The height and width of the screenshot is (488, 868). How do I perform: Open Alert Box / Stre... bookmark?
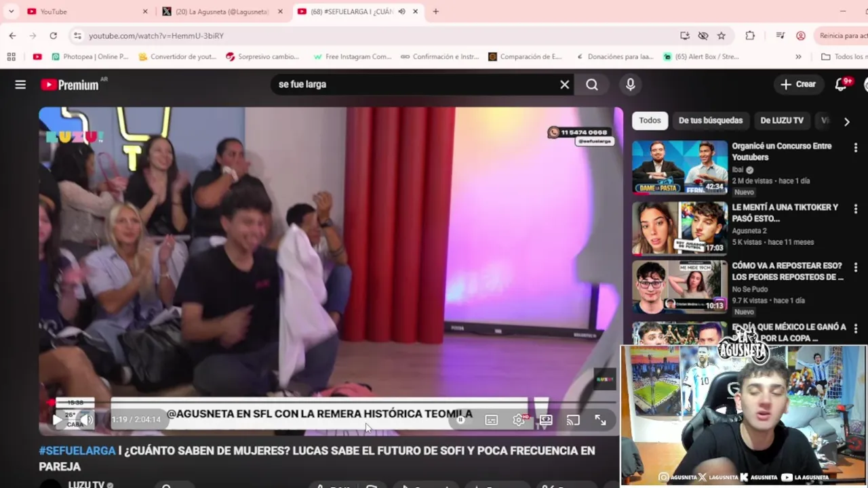pyautogui.click(x=701, y=56)
